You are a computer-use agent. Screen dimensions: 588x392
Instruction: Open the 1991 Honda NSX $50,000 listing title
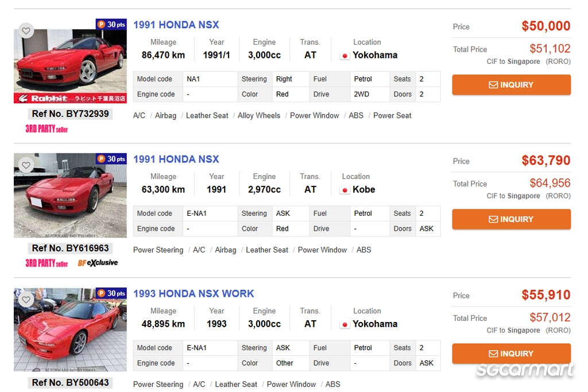click(x=176, y=25)
